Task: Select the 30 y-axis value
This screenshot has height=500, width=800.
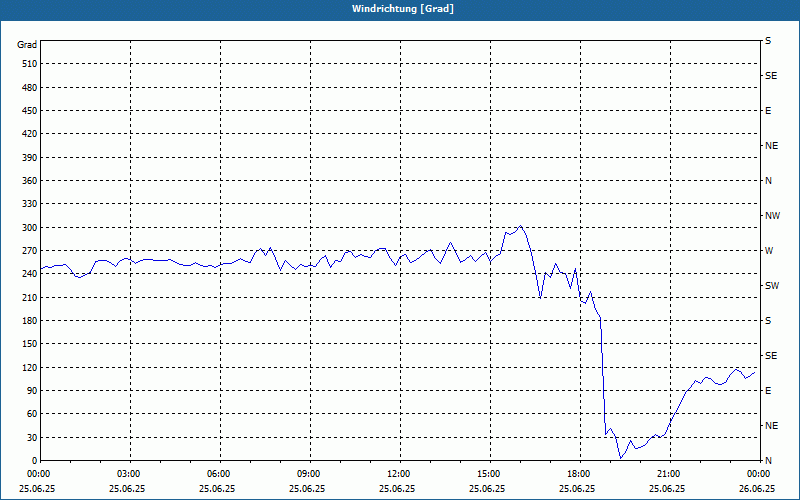Action: point(32,438)
